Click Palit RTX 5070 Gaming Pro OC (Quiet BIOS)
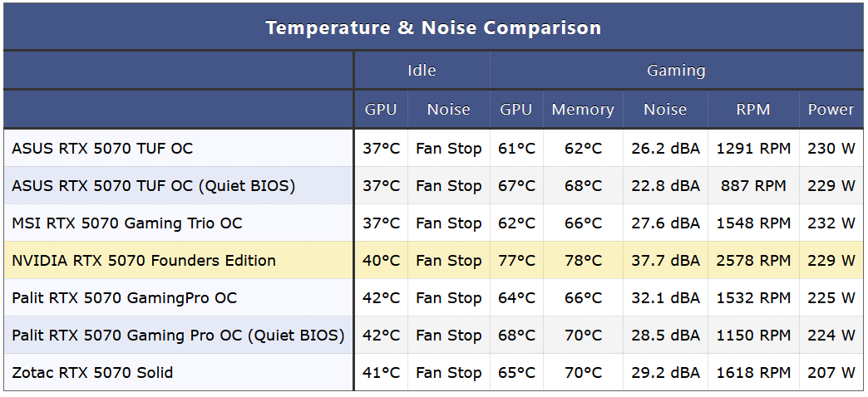 tap(178, 336)
